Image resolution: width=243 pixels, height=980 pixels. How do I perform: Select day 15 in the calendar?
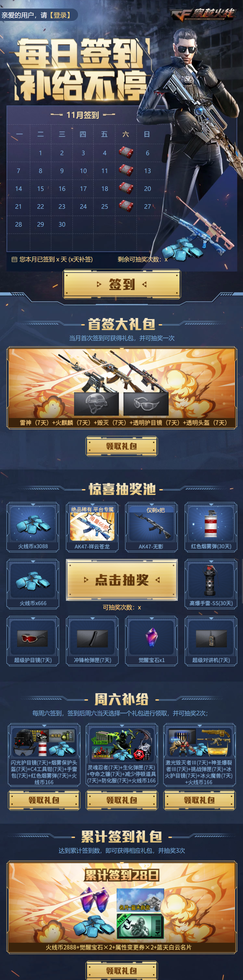tap(40, 189)
